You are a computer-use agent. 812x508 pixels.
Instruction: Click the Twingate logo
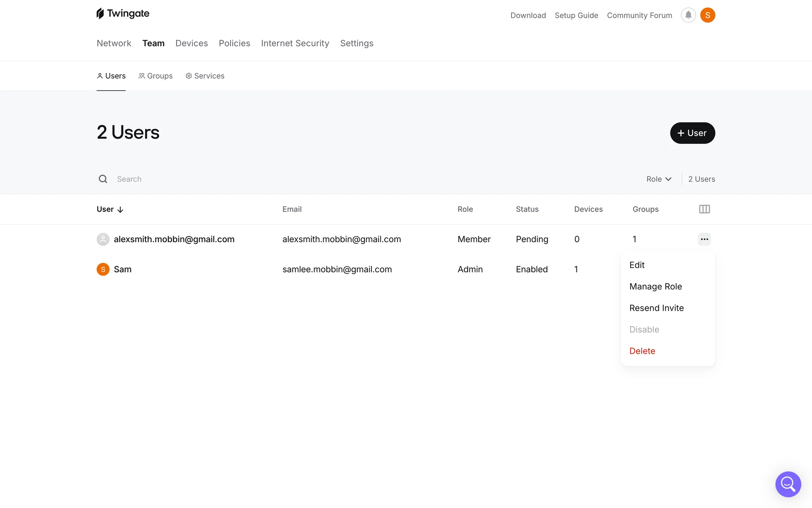tap(123, 14)
